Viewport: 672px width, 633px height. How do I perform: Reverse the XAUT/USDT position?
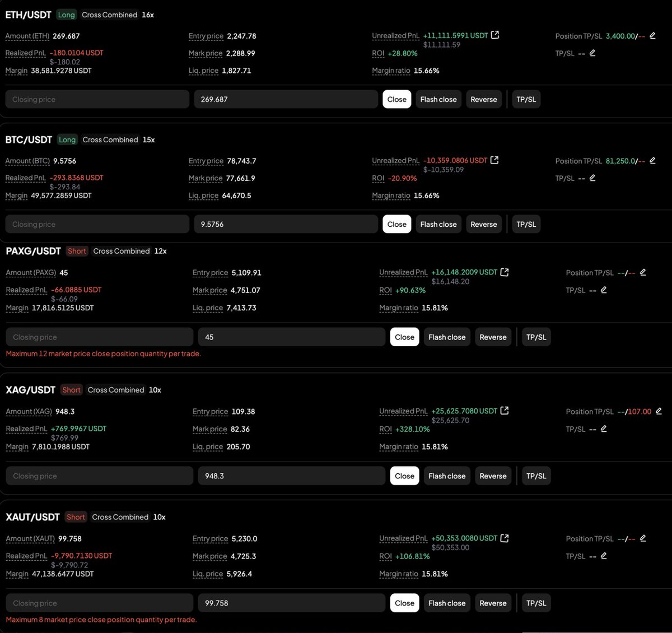pos(493,603)
